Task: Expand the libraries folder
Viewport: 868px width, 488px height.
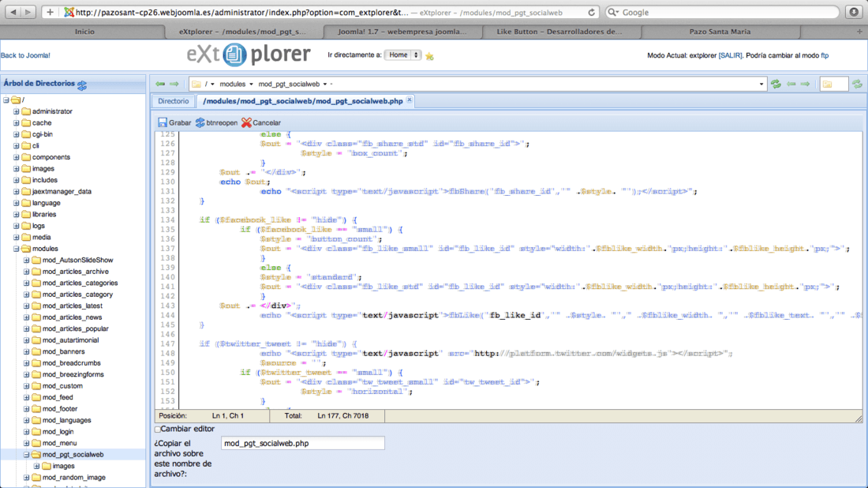Action: tap(16, 214)
